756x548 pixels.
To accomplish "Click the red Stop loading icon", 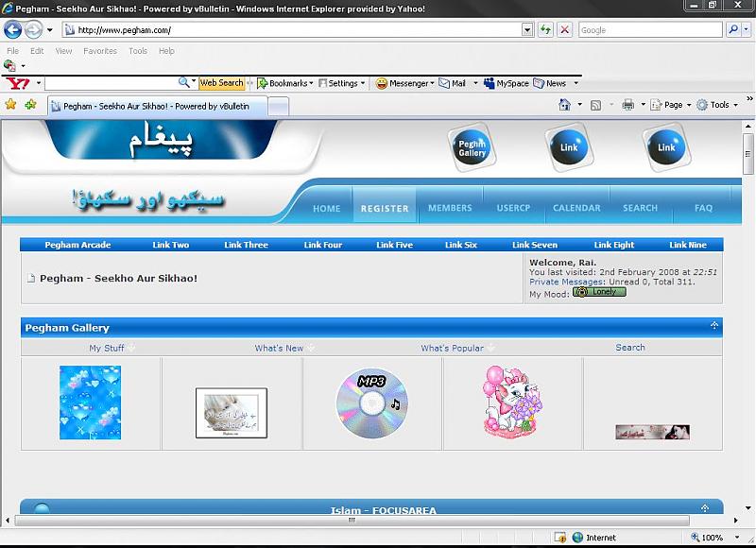I will pyautogui.click(x=564, y=30).
